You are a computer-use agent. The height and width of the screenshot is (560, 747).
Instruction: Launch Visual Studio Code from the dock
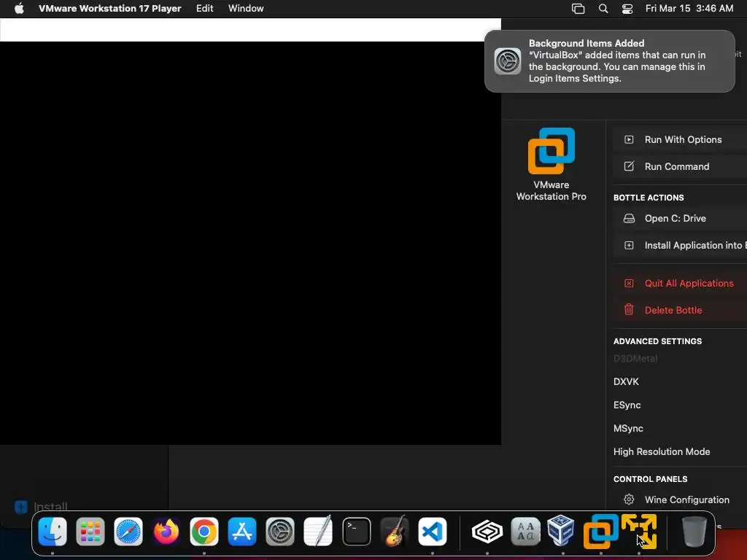(433, 532)
